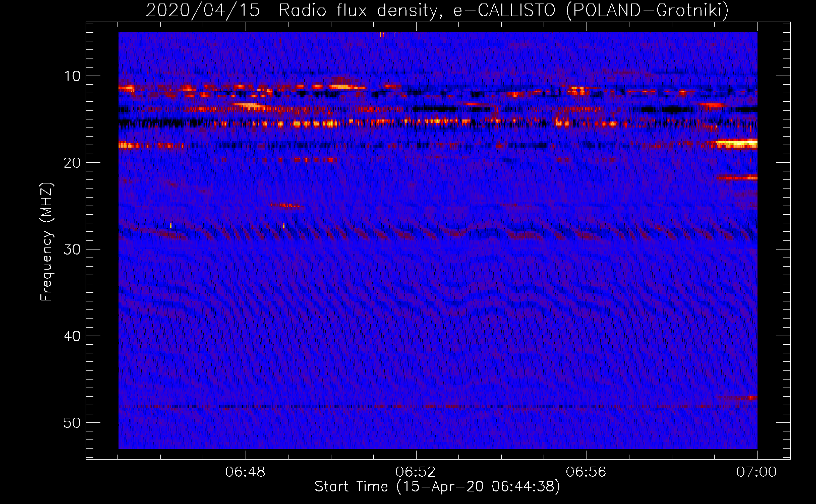Click the red emission band near 22 MHz at right edge
Viewport: 816px width, 504px height.
(x=737, y=177)
